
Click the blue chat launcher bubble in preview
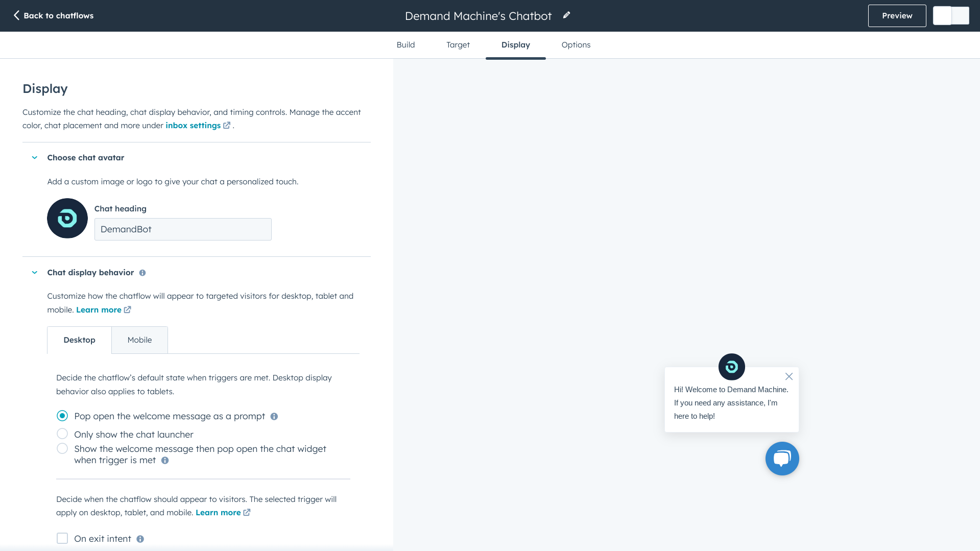(782, 459)
